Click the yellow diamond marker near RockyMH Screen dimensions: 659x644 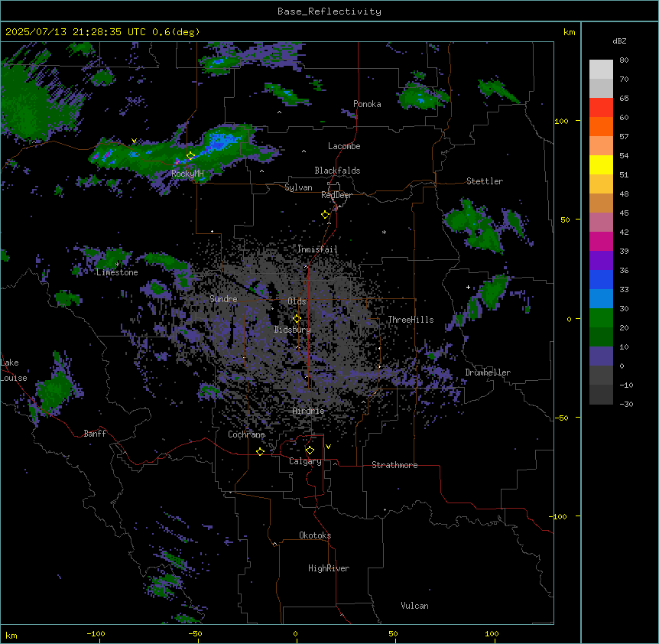click(191, 156)
